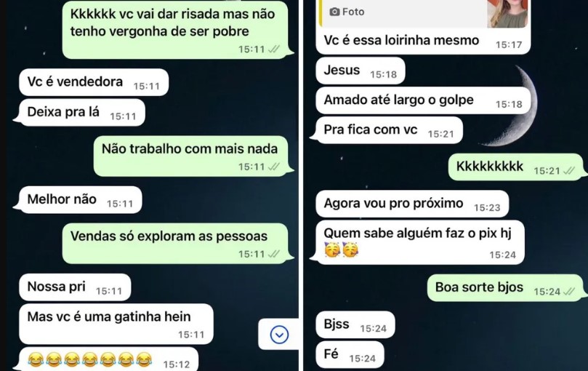Select 'Mas vc é uma gatinha hein' message

[116, 324]
